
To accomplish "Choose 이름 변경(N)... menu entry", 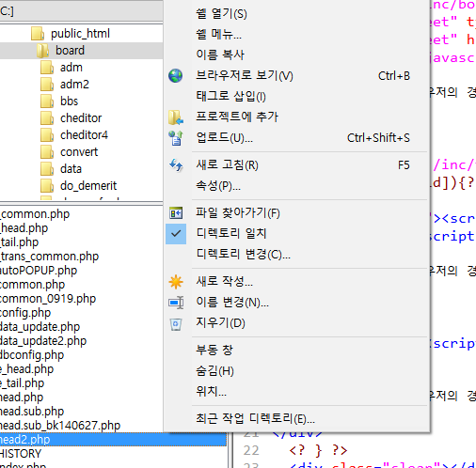I will (232, 303).
